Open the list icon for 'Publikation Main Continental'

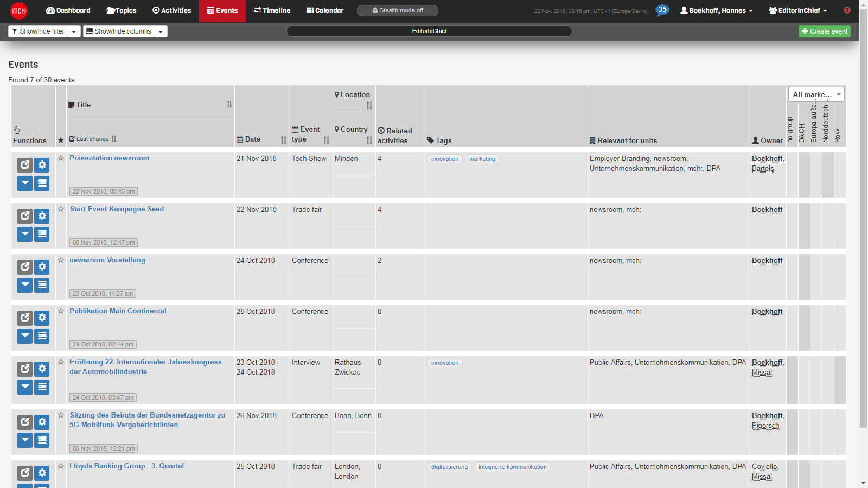click(x=42, y=336)
